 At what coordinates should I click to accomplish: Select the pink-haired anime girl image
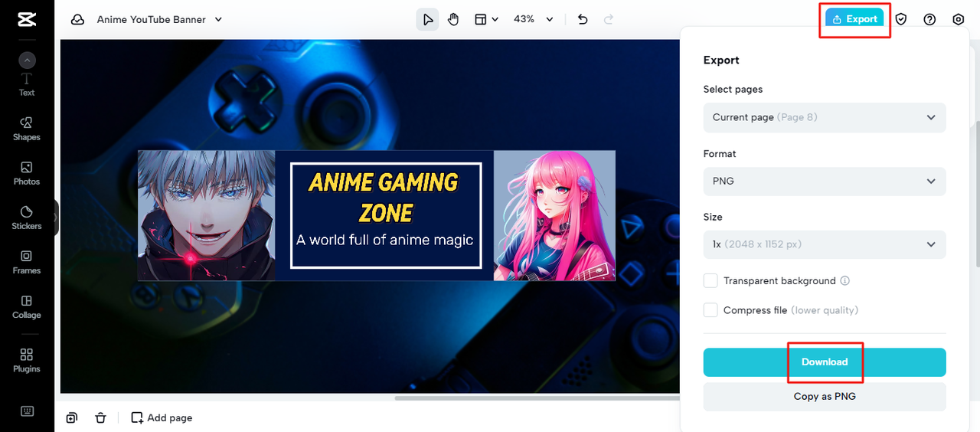tap(554, 215)
